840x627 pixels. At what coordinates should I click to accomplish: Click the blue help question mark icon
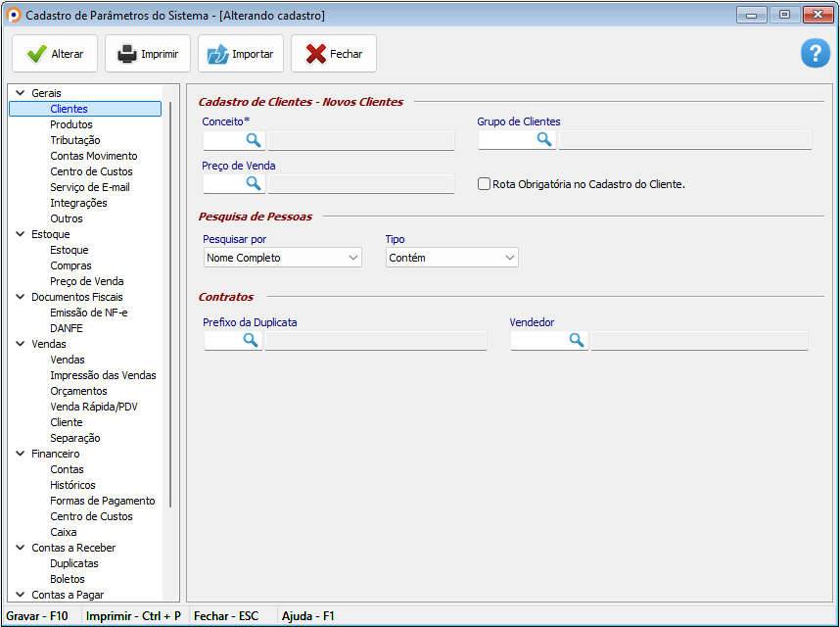(x=815, y=54)
